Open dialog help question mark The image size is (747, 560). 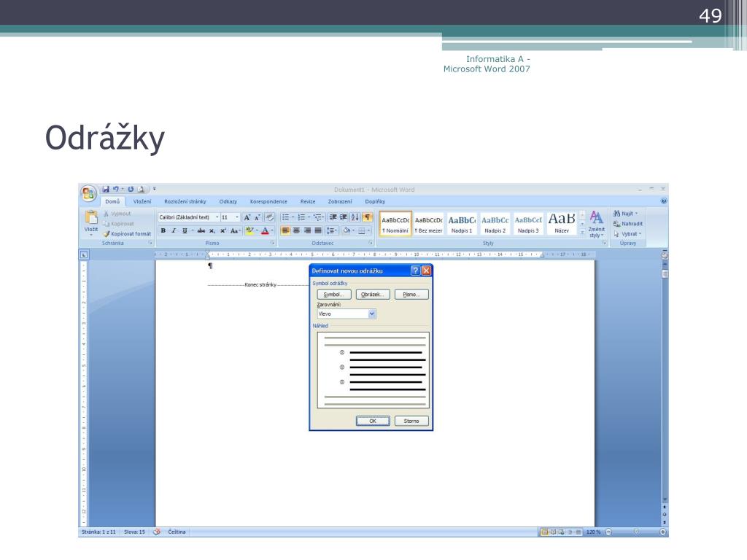415,271
